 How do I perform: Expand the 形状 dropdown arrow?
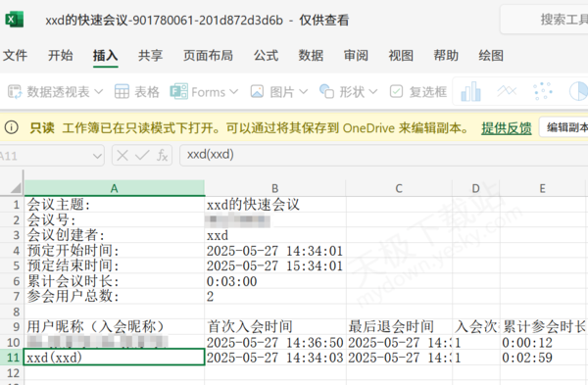[x=372, y=91]
